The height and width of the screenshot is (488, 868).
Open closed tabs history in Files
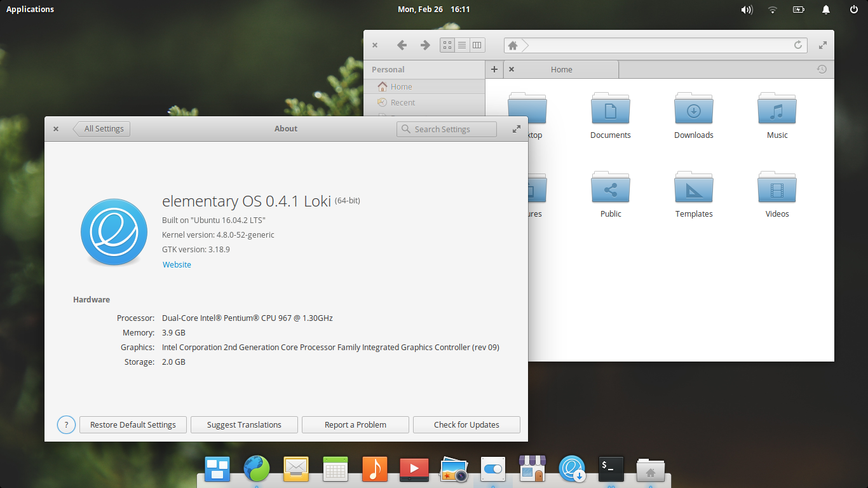[822, 69]
